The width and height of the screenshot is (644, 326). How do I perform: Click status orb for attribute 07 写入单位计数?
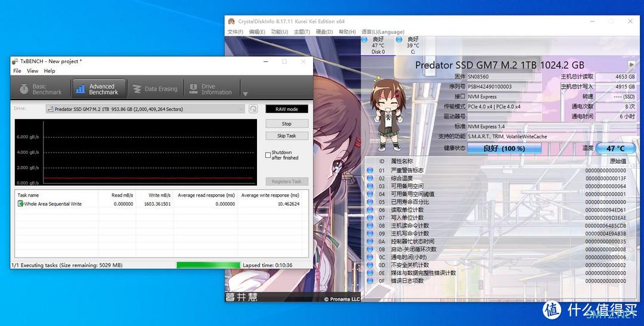pos(370,218)
